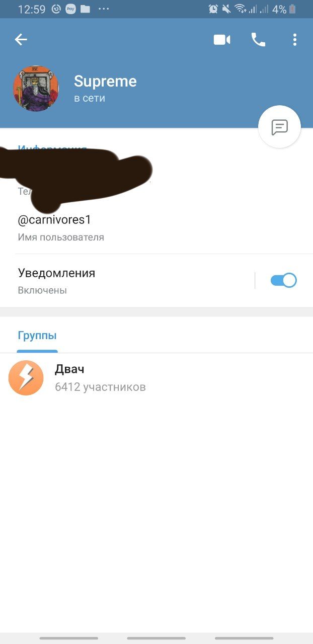Screen dimensions: 313x644
Task: Tap the Имя пользователя label
Action: tap(61, 237)
